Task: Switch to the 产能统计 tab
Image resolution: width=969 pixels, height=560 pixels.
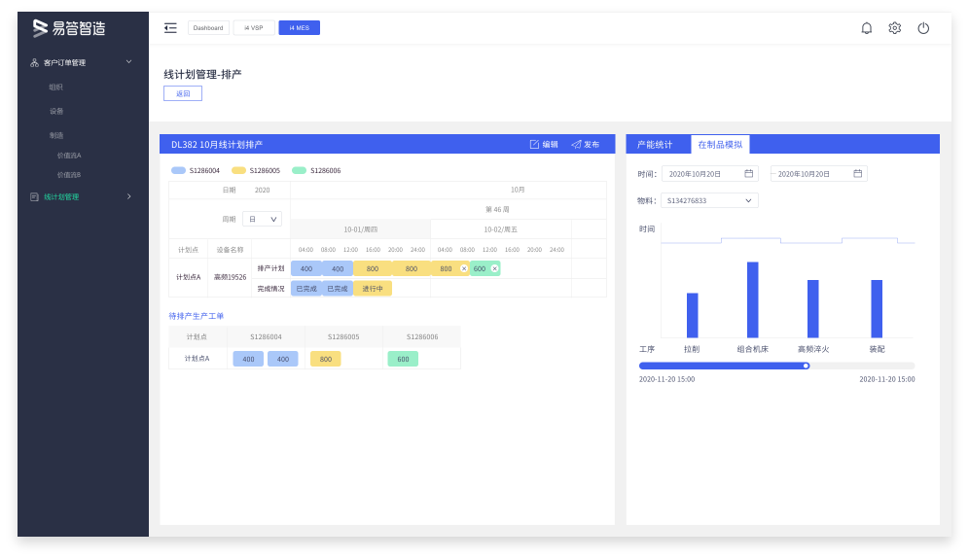Action: 655,145
